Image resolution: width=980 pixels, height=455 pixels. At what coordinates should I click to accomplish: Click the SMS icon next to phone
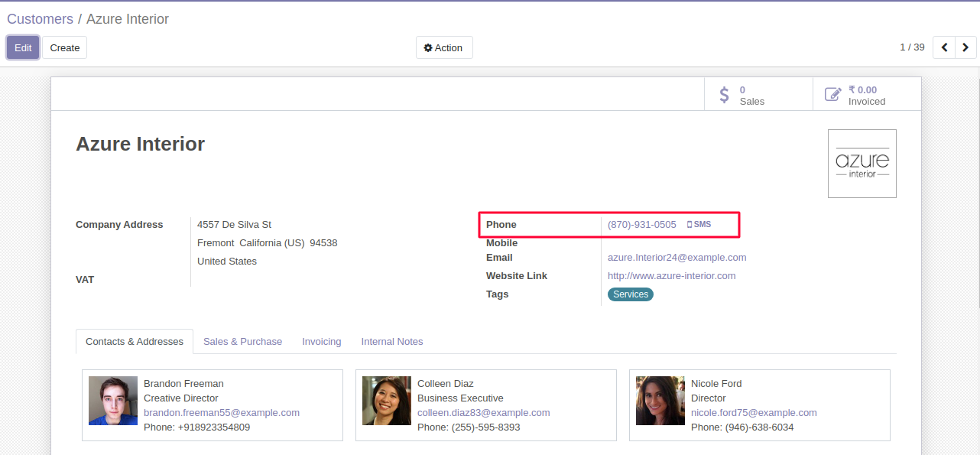[x=699, y=225]
